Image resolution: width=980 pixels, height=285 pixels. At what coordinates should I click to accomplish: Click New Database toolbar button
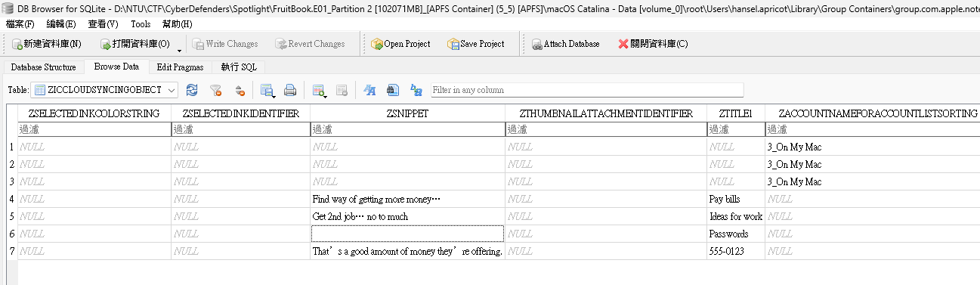click(x=47, y=44)
